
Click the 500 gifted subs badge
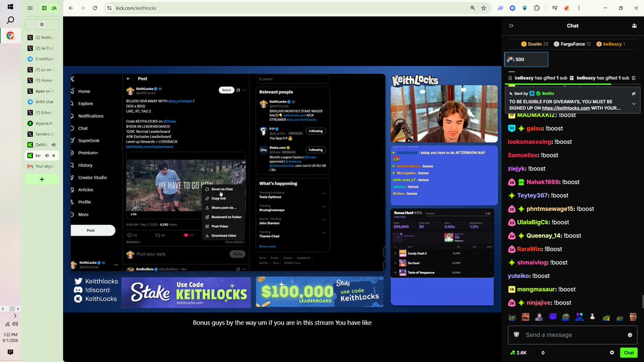[526, 60]
